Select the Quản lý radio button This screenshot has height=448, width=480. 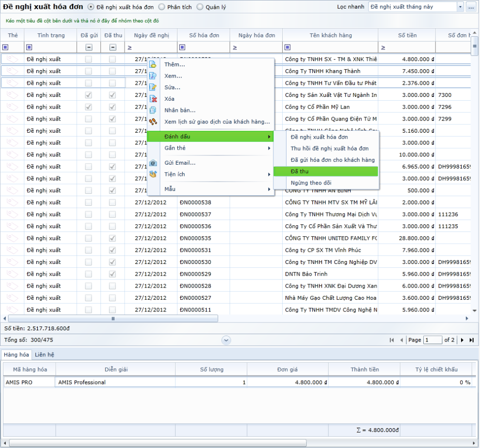(x=201, y=7)
